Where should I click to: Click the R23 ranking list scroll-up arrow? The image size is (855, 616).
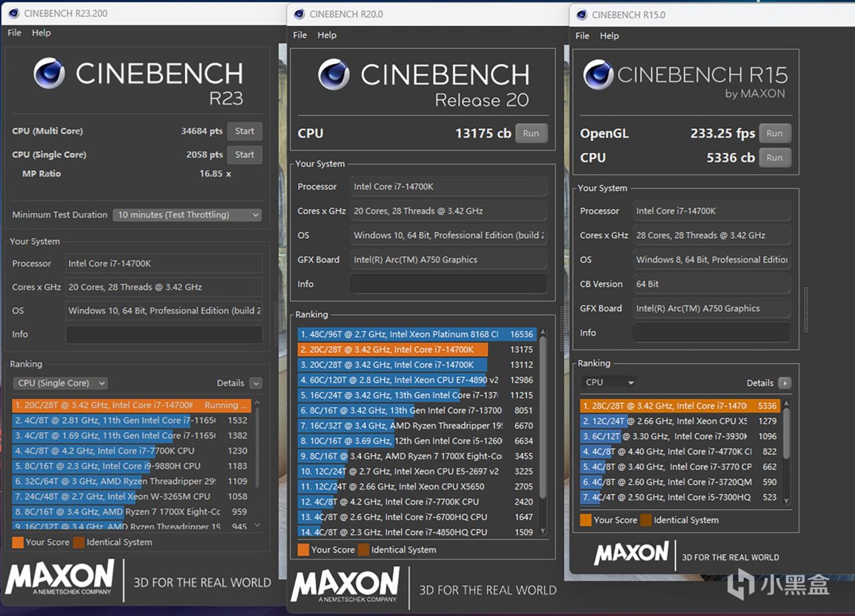tap(258, 403)
